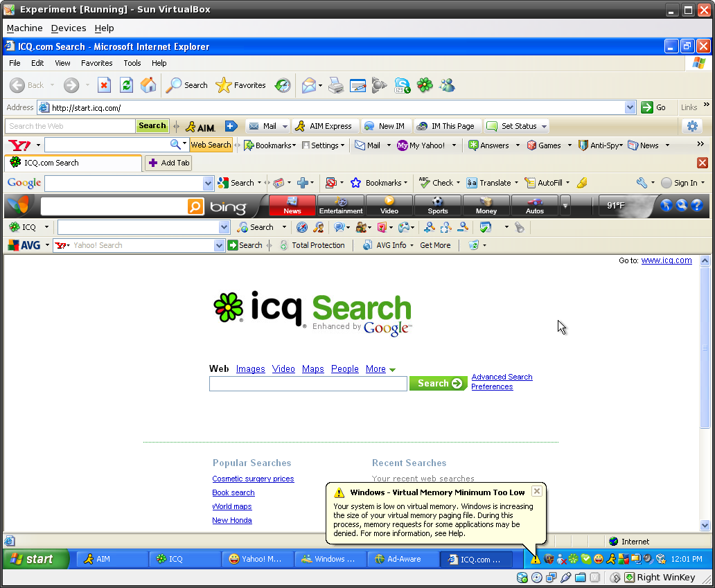The width and height of the screenshot is (715, 588).
Task: Click the Yahoo Web Search button
Action: (x=211, y=145)
